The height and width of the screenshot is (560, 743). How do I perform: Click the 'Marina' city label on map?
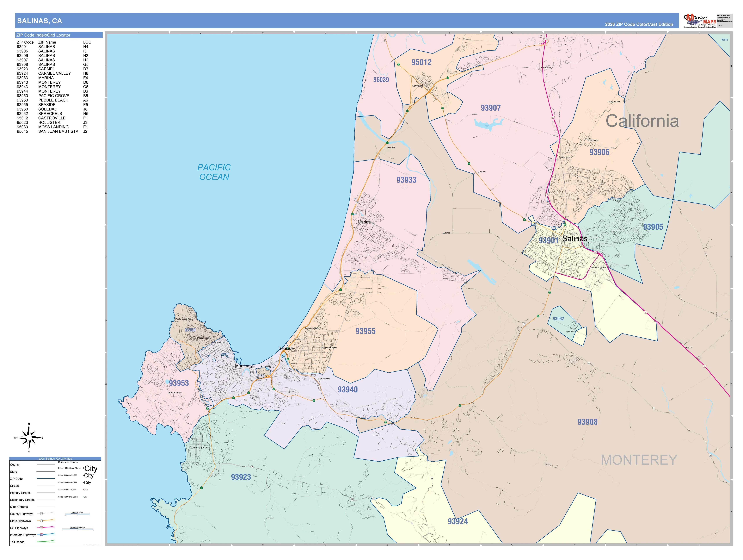point(364,222)
